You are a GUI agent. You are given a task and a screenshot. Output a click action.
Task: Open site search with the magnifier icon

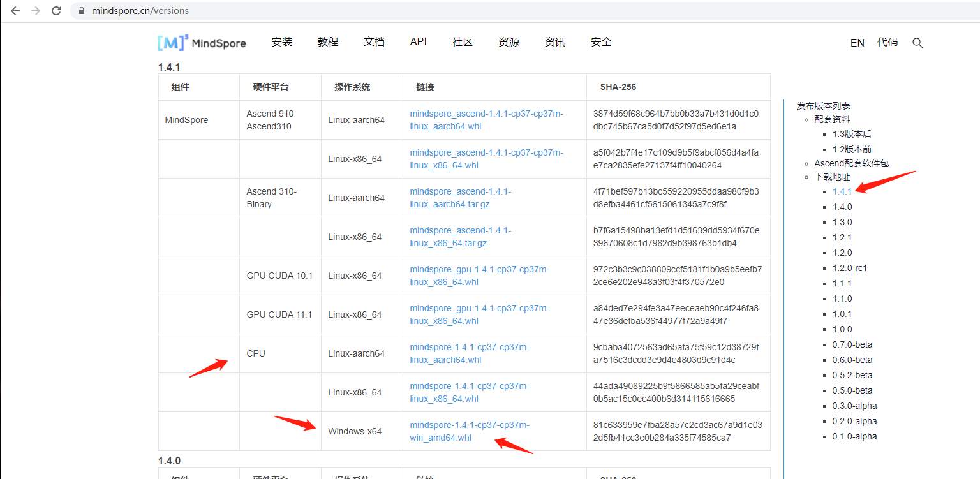pos(917,43)
